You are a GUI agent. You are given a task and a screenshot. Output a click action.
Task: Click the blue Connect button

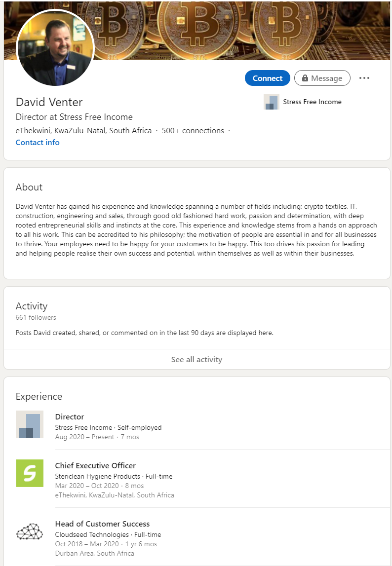coord(267,78)
